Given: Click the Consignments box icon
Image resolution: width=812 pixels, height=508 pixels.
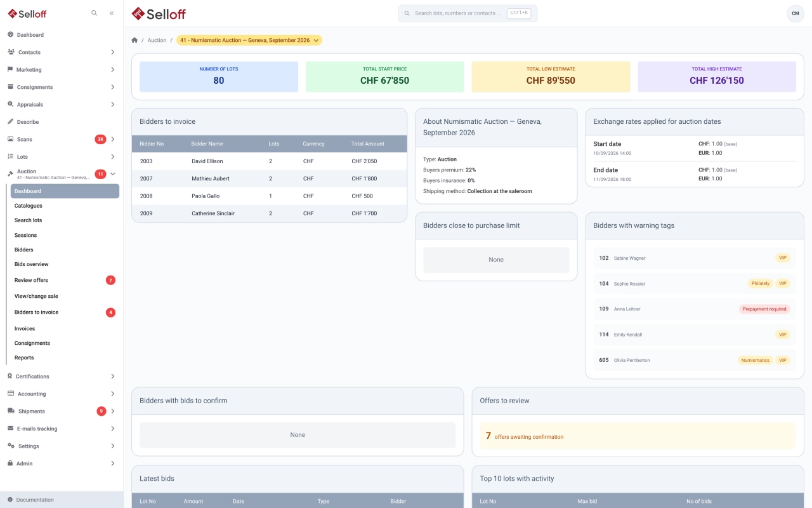Looking at the screenshot, I should point(10,87).
